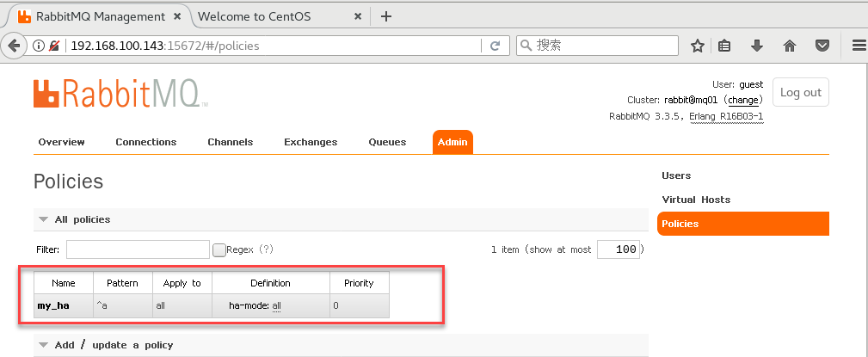Image resolution: width=868 pixels, height=357 pixels.
Task: Close the RabbitMQ Management tab
Action: click(177, 16)
